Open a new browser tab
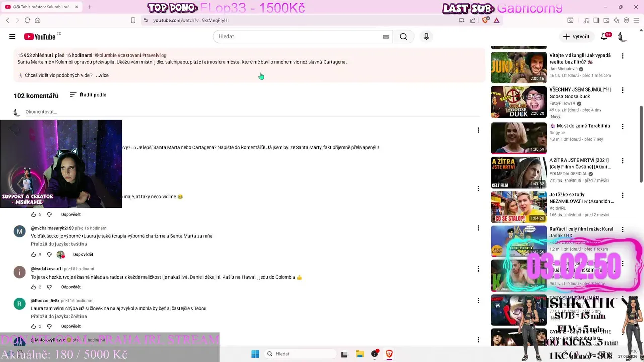Screen dimensions: 644x362 click(89, 7)
